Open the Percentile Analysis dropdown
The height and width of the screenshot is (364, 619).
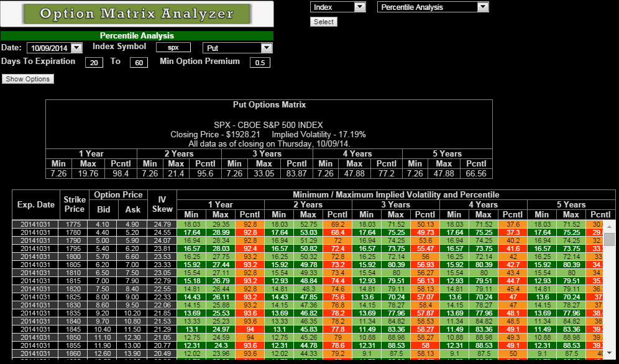tap(433, 7)
